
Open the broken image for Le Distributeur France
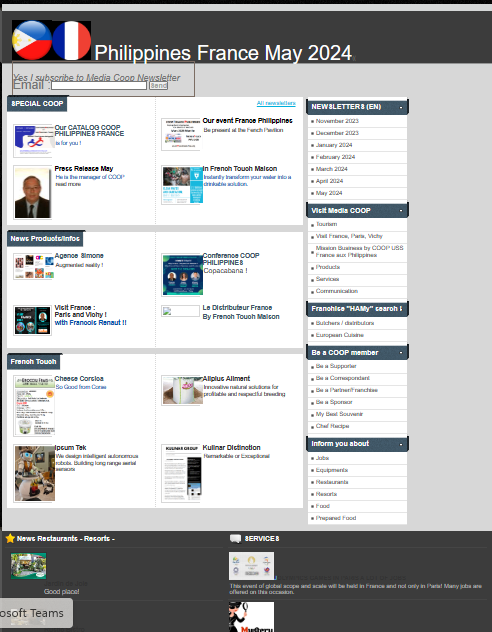(x=181, y=311)
